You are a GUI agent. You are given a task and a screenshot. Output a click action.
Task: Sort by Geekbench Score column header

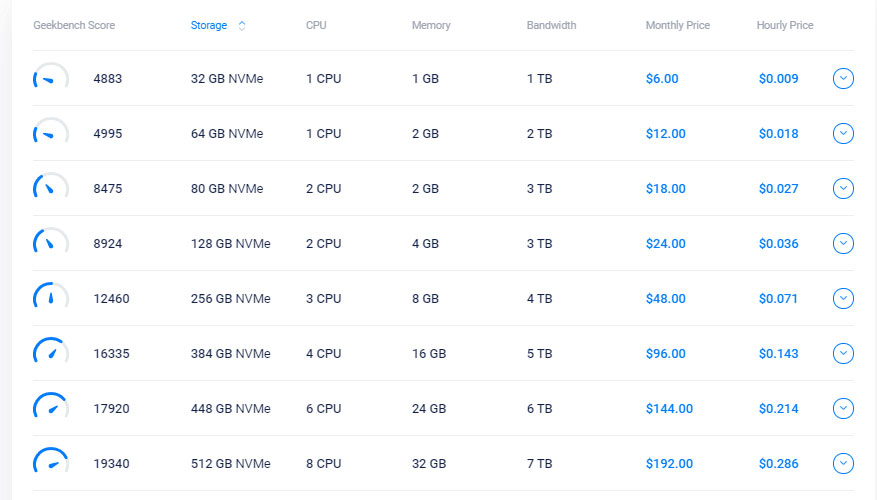coord(74,25)
